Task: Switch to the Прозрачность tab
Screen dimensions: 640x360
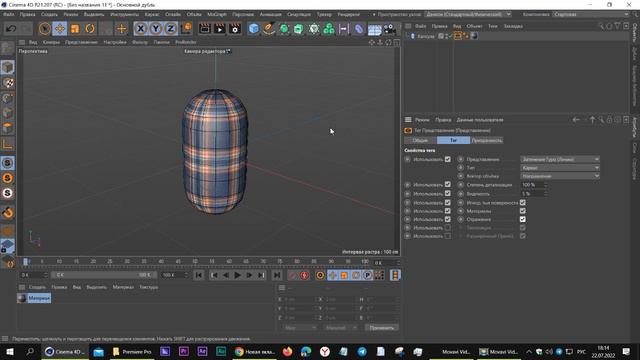Action: [x=487, y=140]
